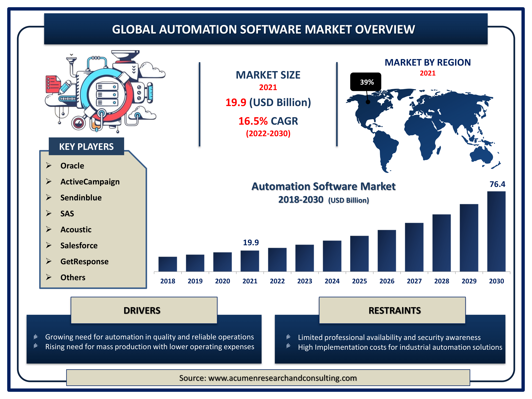
Task: Click the automation machine illustration
Action: 105,92
